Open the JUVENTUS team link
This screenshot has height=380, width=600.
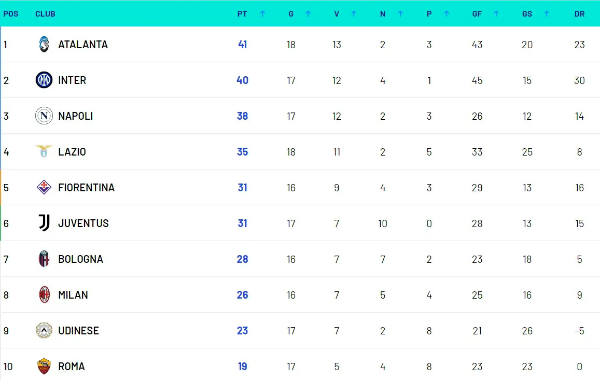pos(83,223)
